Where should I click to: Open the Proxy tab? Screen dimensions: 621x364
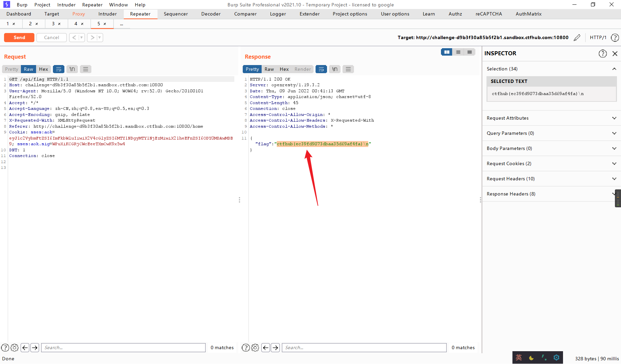coord(79,14)
